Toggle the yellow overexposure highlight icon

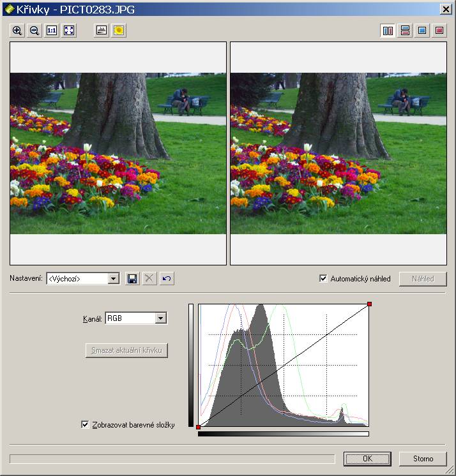point(119,31)
